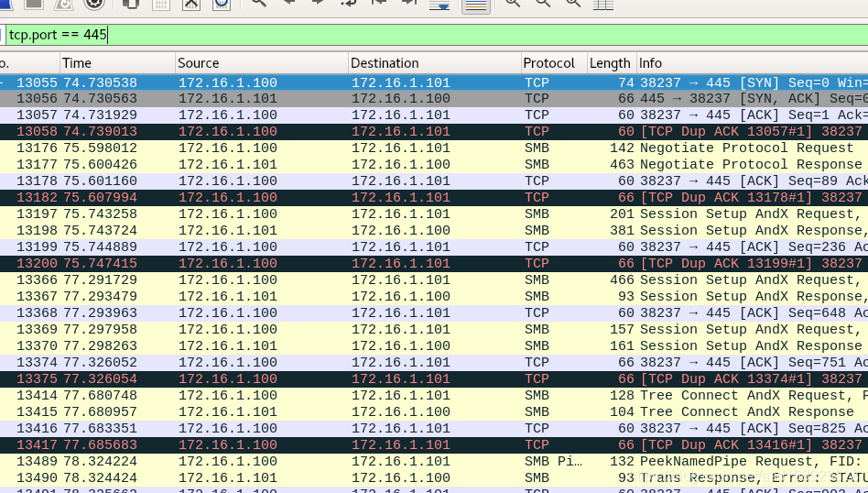The image size is (868, 493).
Task: Click SMB protocol cell of packet 13414
Action: pos(537,396)
